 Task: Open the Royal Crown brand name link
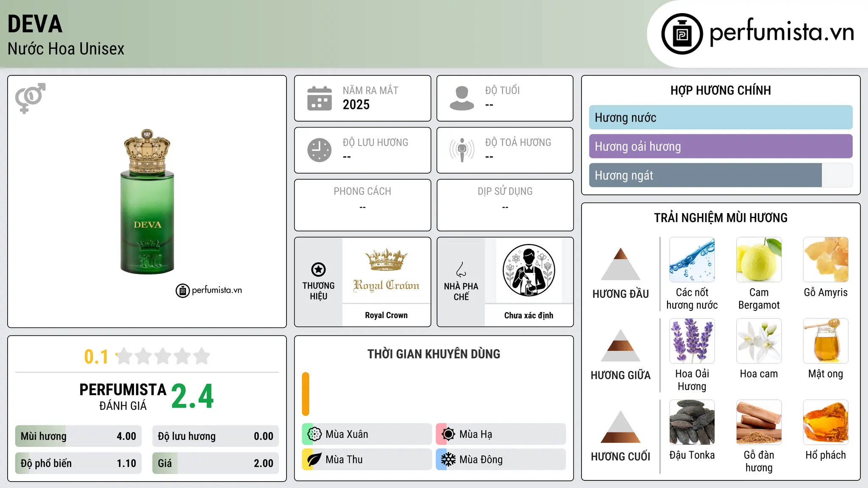tap(386, 315)
